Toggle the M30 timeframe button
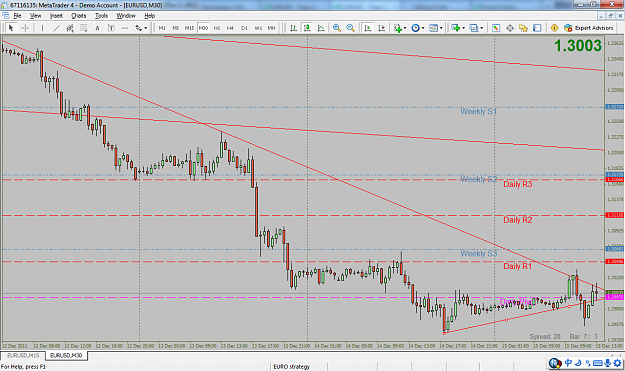The image size is (625, 371). coord(203,28)
